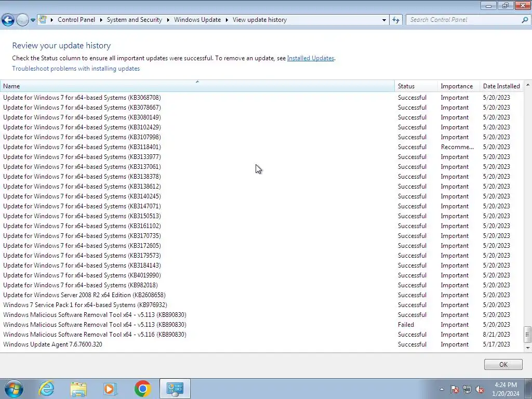Click the search magnifier icon
The height and width of the screenshot is (399, 532).
[x=525, y=20]
